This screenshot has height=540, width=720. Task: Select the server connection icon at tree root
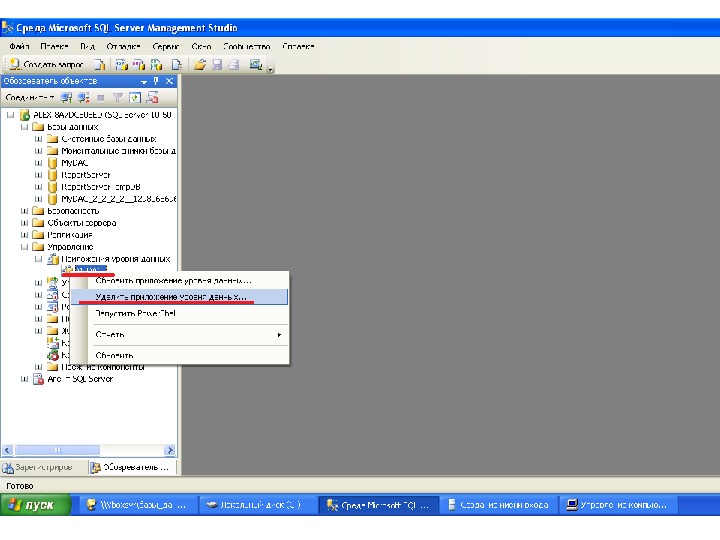click(25, 115)
